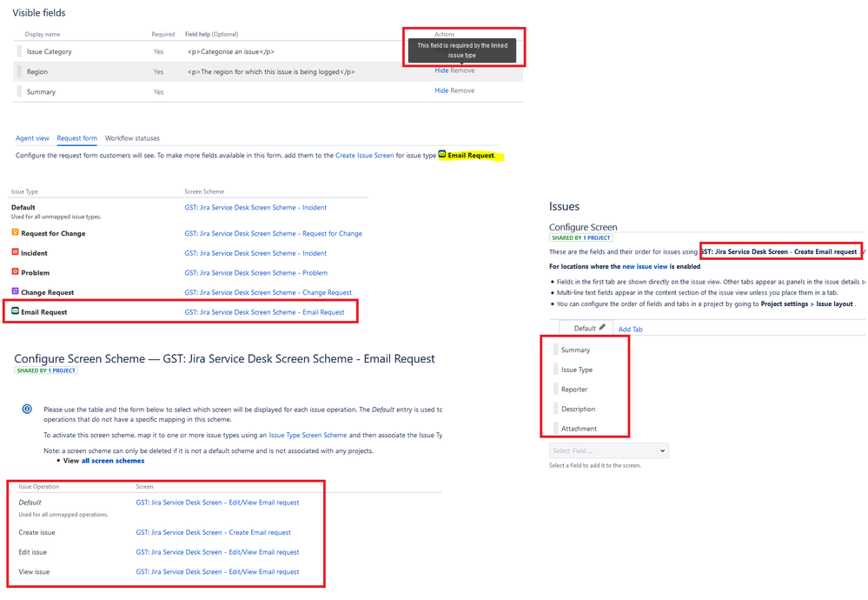The height and width of the screenshot is (600, 868).
Task: Click the Region field help text
Action: [271, 71]
